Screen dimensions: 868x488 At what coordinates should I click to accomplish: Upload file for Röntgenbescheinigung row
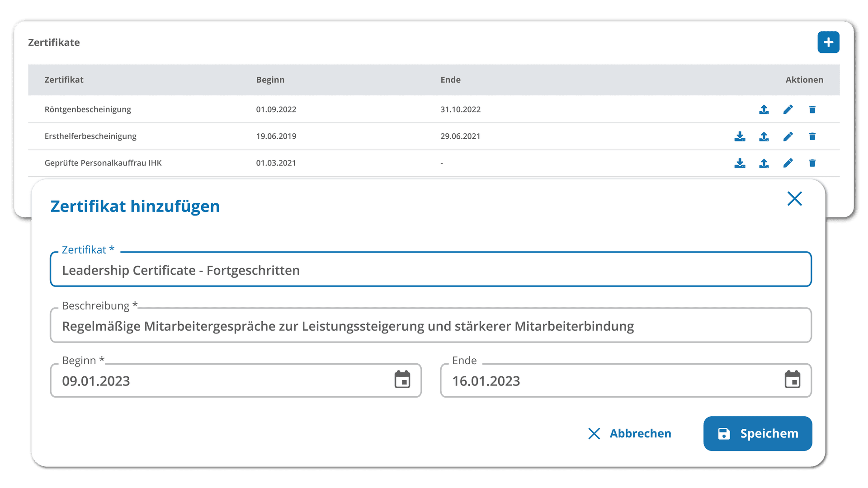point(764,109)
